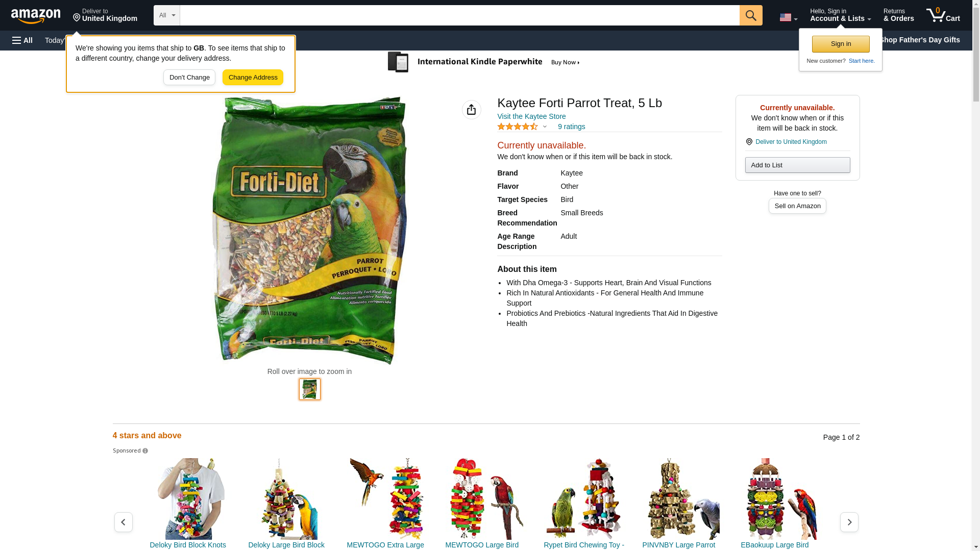Click the Amazon logo

(x=36, y=16)
